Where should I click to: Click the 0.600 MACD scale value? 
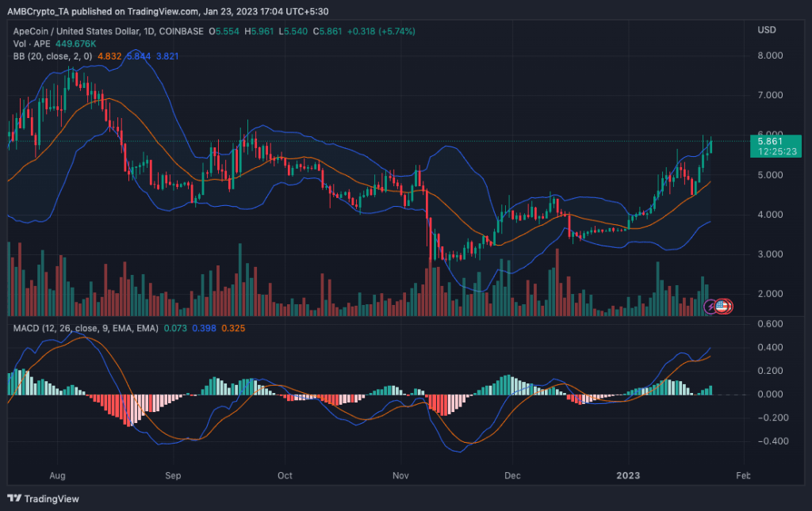coord(769,323)
